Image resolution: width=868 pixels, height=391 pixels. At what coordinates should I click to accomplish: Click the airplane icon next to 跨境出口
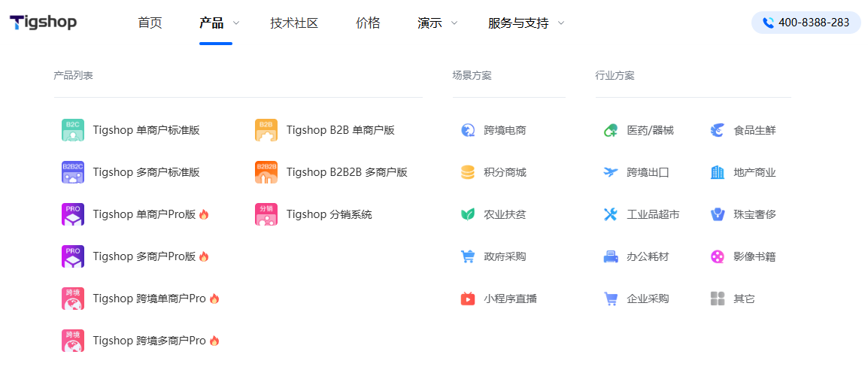click(x=611, y=172)
